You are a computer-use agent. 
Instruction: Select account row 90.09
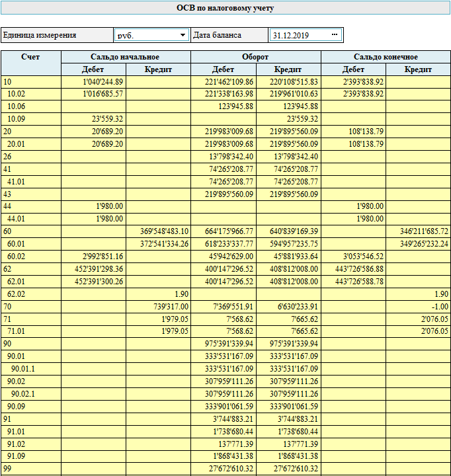[225, 407]
